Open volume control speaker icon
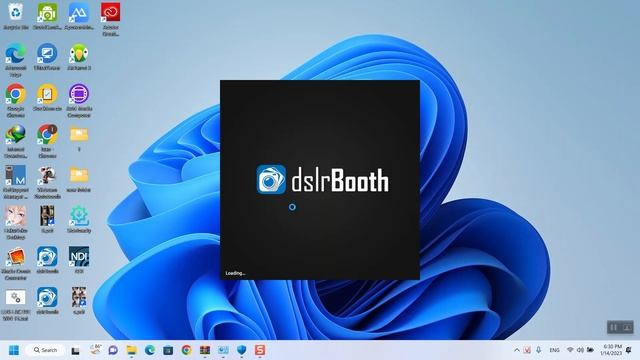Viewport: 640px width, 360px height. [580, 350]
